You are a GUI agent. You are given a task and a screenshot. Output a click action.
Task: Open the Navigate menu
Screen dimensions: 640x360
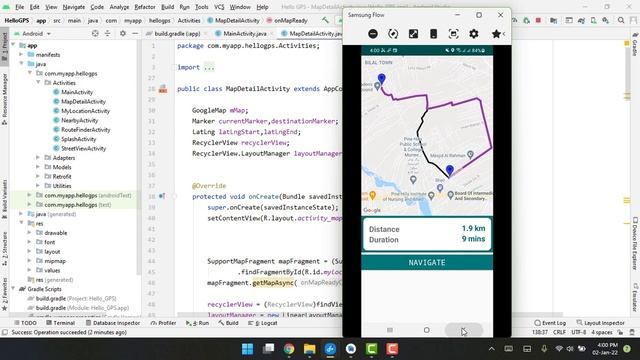pyautogui.click(x=73, y=7)
